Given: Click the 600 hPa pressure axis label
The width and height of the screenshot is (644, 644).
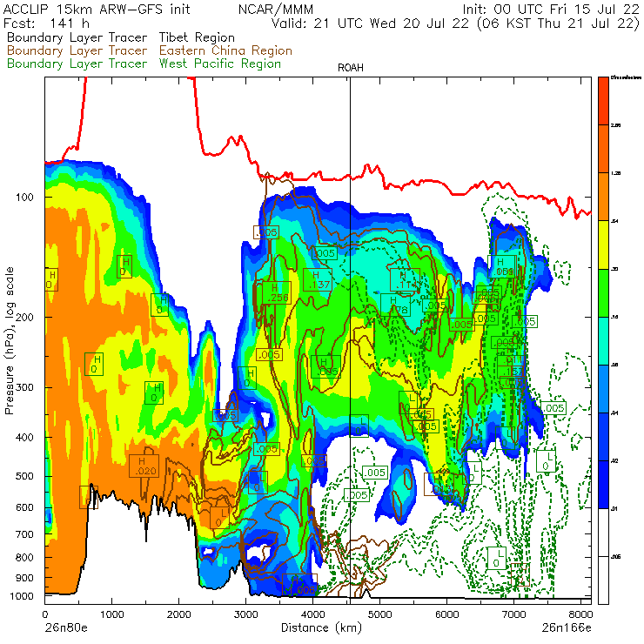Looking at the screenshot, I should coord(24,507).
